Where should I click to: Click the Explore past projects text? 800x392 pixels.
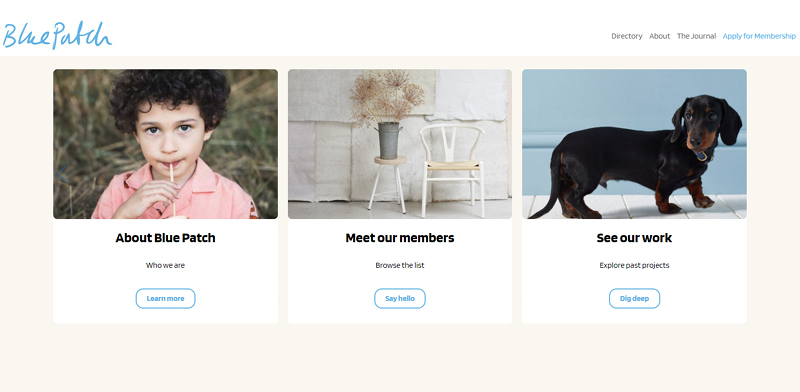click(634, 265)
